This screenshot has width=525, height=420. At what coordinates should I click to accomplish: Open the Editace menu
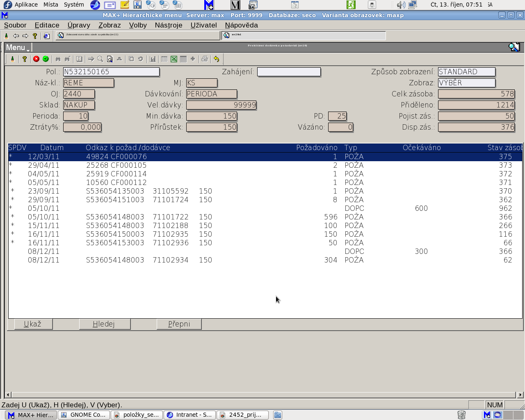(47, 25)
